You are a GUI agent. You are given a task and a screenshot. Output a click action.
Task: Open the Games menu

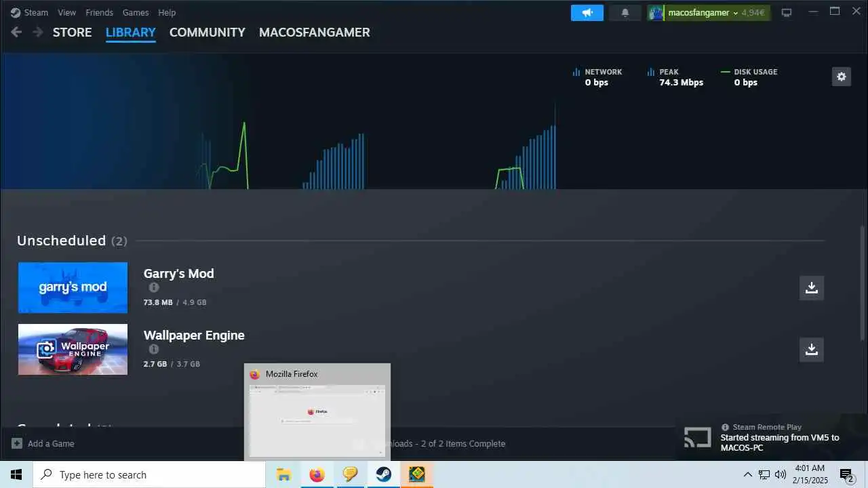coord(136,12)
